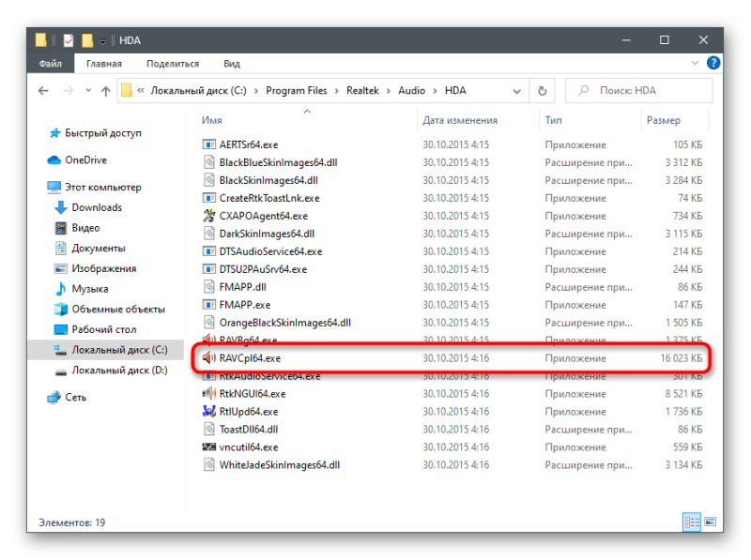Click the Объемные объекты cube icon

[61, 310]
